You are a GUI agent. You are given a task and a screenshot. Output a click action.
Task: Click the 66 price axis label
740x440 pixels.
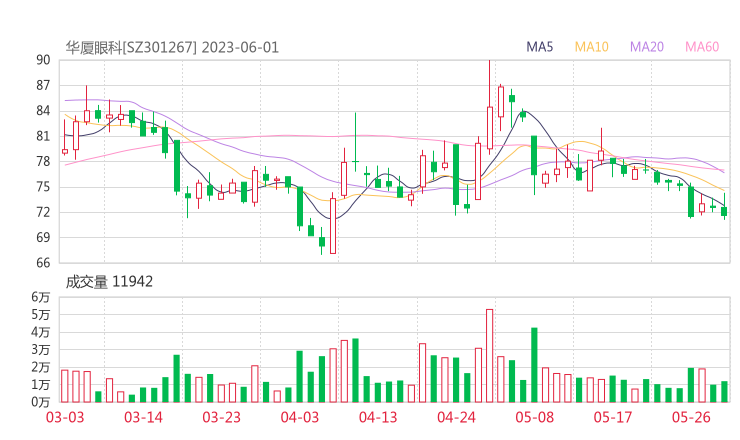pos(43,263)
